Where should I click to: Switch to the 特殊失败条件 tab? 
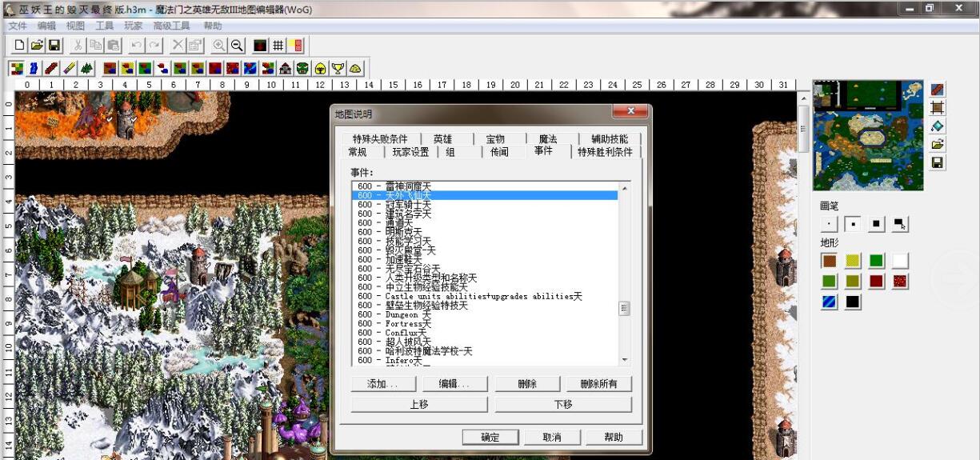point(380,138)
